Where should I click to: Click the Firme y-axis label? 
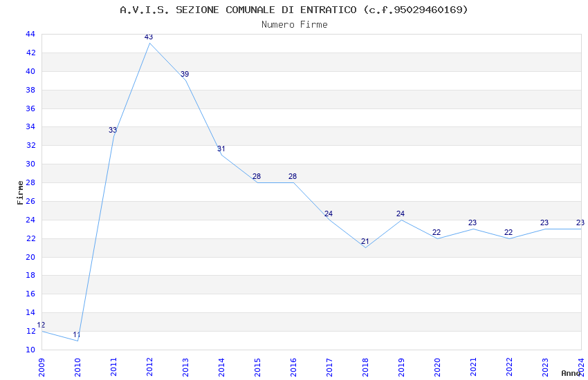(20, 193)
